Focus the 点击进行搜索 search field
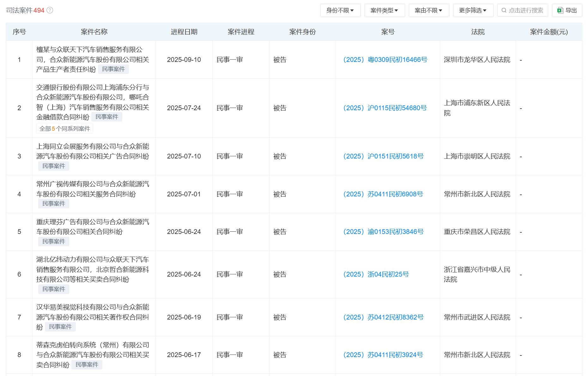 (523, 10)
